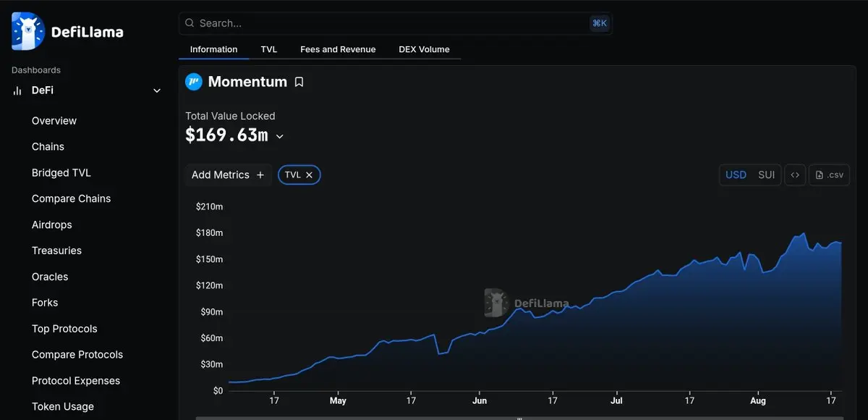This screenshot has width=868, height=420.
Task: Remove the TVL metric chip
Action: (x=309, y=175)
